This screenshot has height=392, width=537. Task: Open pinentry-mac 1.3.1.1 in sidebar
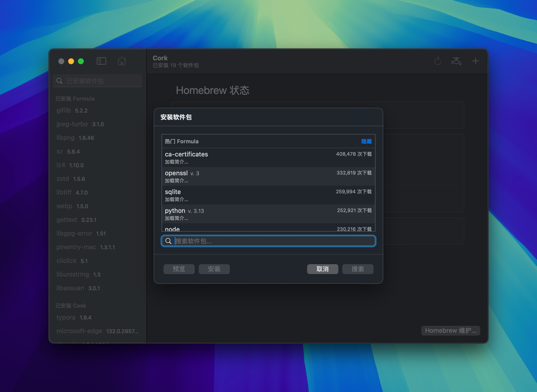click(x=97, y=247)
